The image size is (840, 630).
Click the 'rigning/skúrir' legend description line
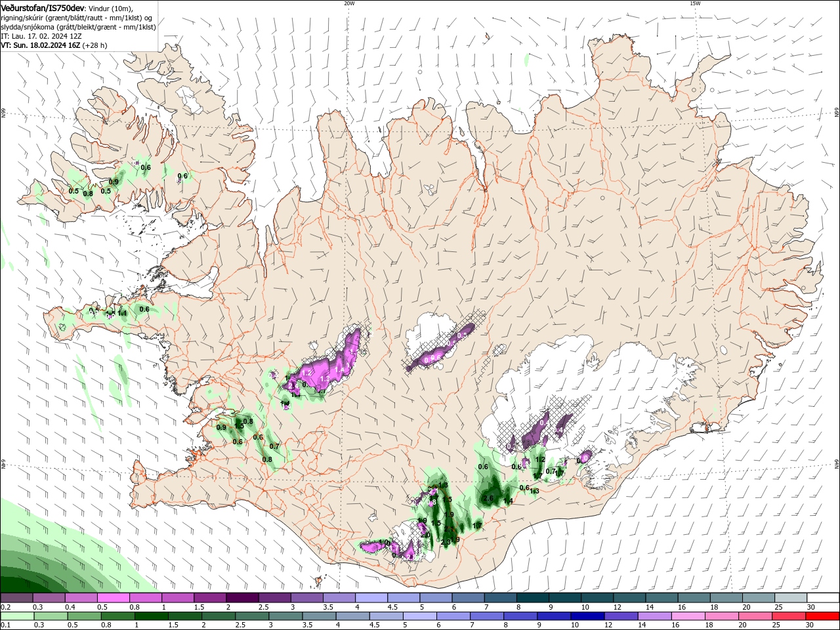click(x=77, y=18)
